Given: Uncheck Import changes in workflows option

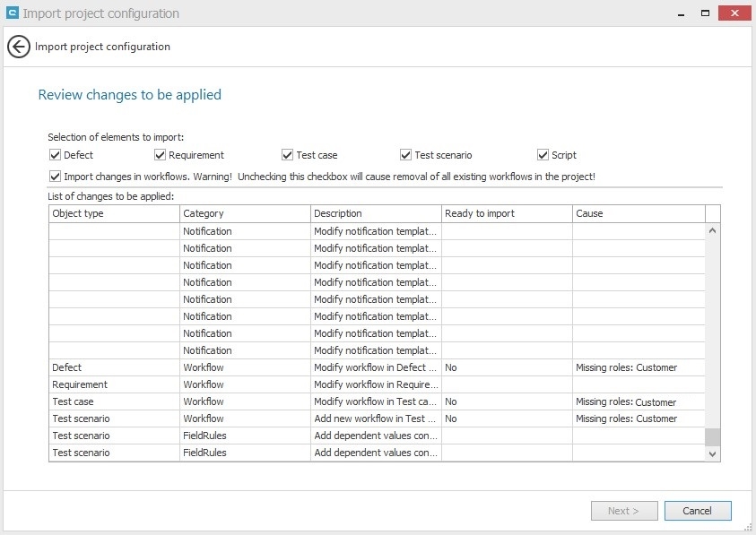Looking at the screenshot, I should point(56,177).
